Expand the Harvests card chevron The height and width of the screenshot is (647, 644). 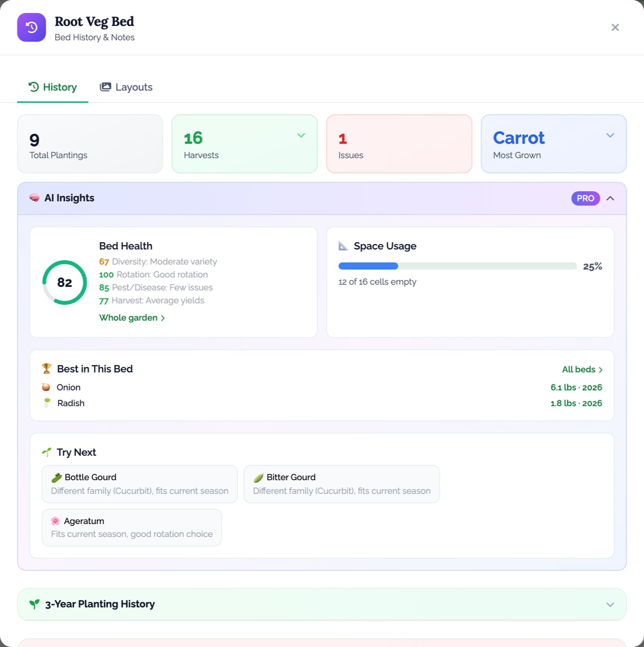[x=301, y=135]
